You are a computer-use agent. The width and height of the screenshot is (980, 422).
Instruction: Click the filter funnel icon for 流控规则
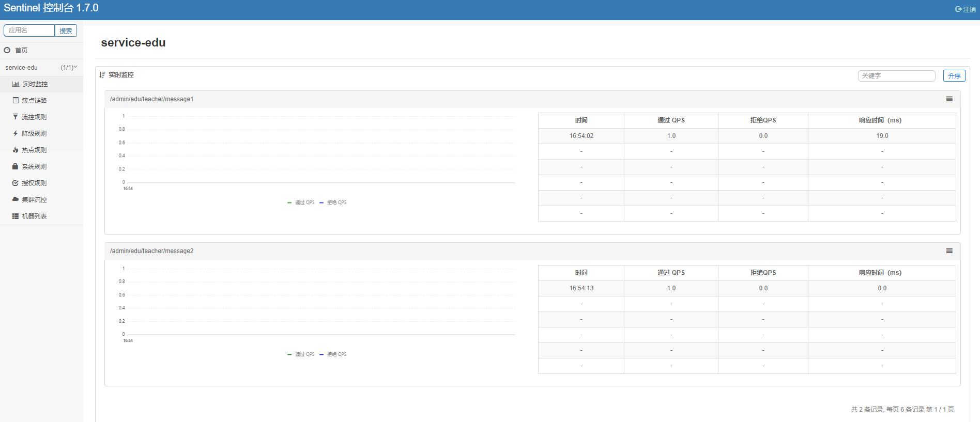click(16, 117)
